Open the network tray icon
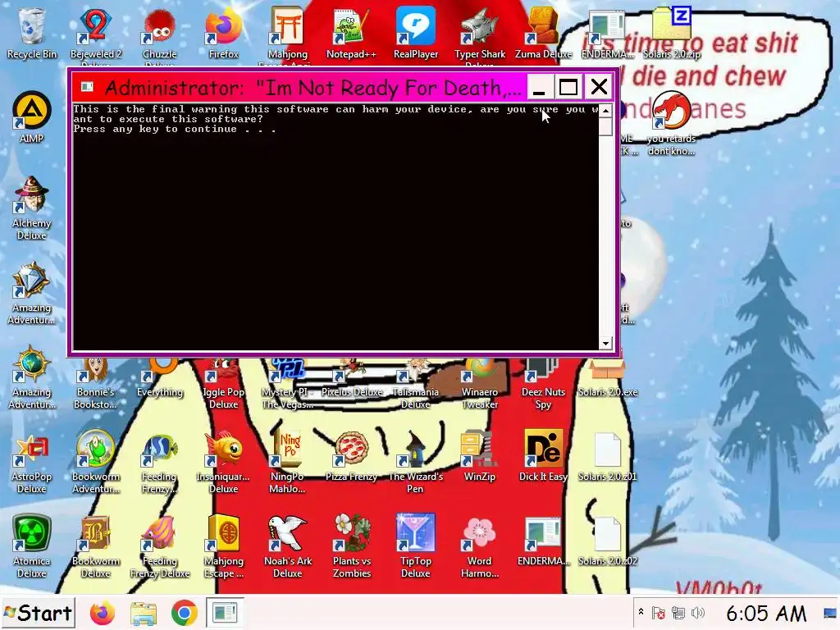 678,613
